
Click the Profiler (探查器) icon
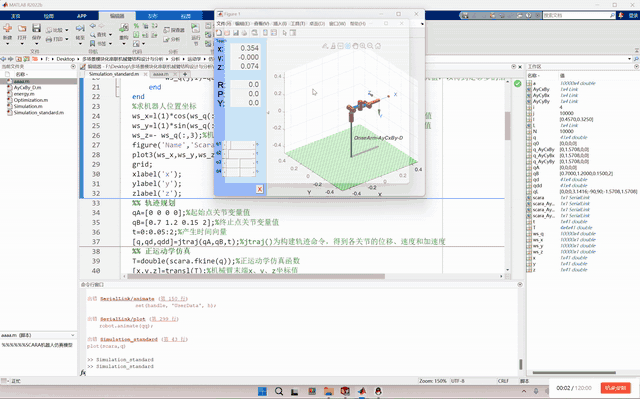[167, 30]
